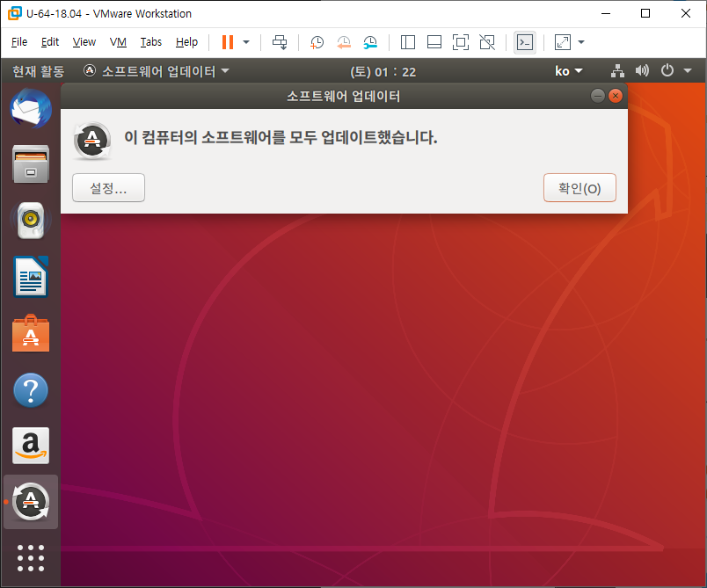Open Amazon launcher from dock
Viewport: 707px width, 588px height.
31,446
